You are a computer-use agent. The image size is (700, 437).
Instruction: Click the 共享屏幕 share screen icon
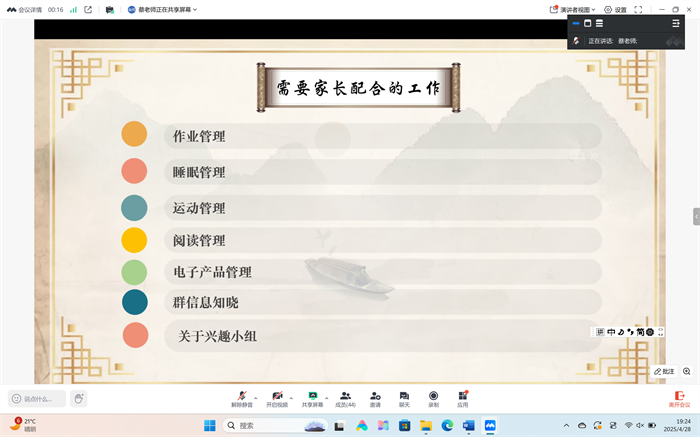[312, 396]
